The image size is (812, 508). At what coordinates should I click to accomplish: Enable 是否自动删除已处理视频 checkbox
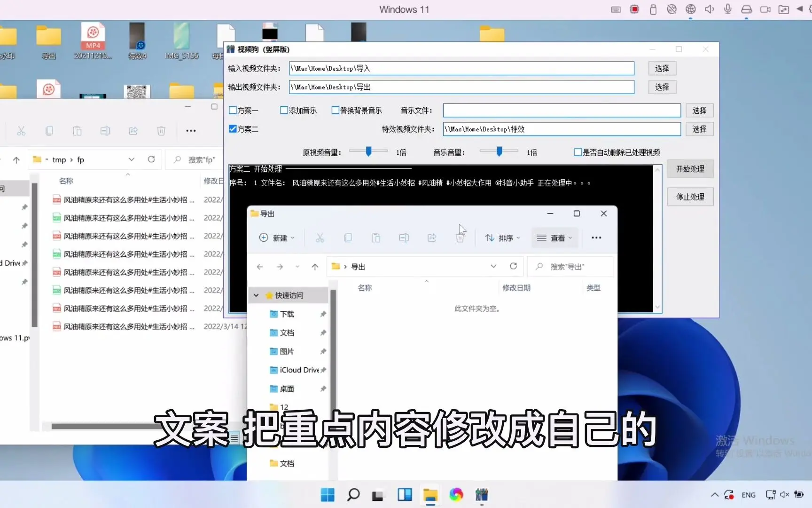click(578, 152)
